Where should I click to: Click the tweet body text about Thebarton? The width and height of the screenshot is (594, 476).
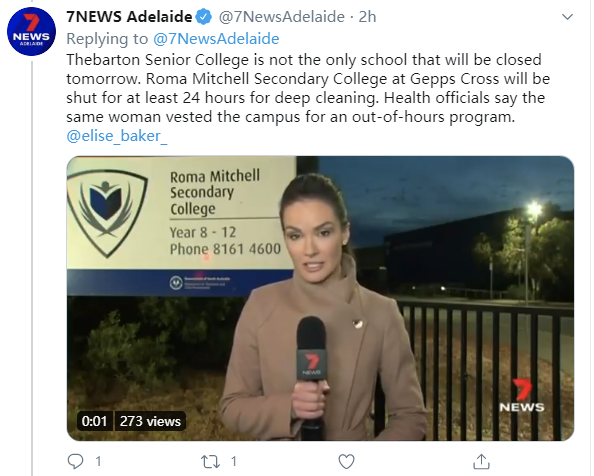point(308,88)
